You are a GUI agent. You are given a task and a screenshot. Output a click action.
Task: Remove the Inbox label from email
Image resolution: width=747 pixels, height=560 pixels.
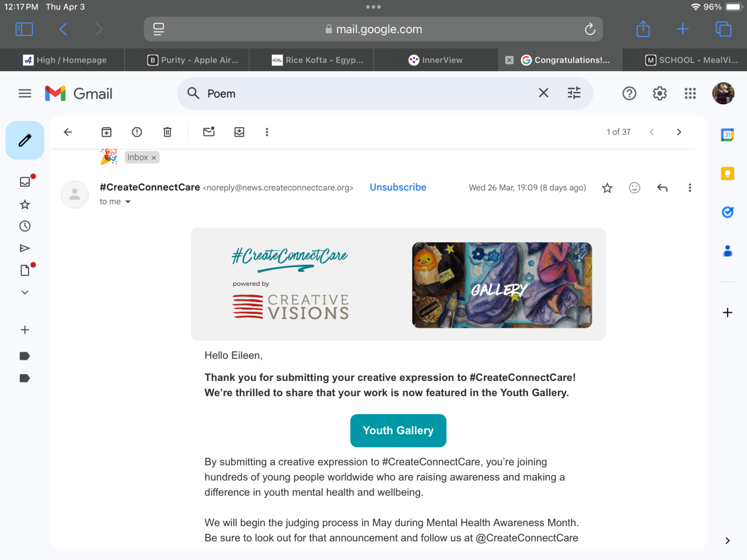pos(153,157)
